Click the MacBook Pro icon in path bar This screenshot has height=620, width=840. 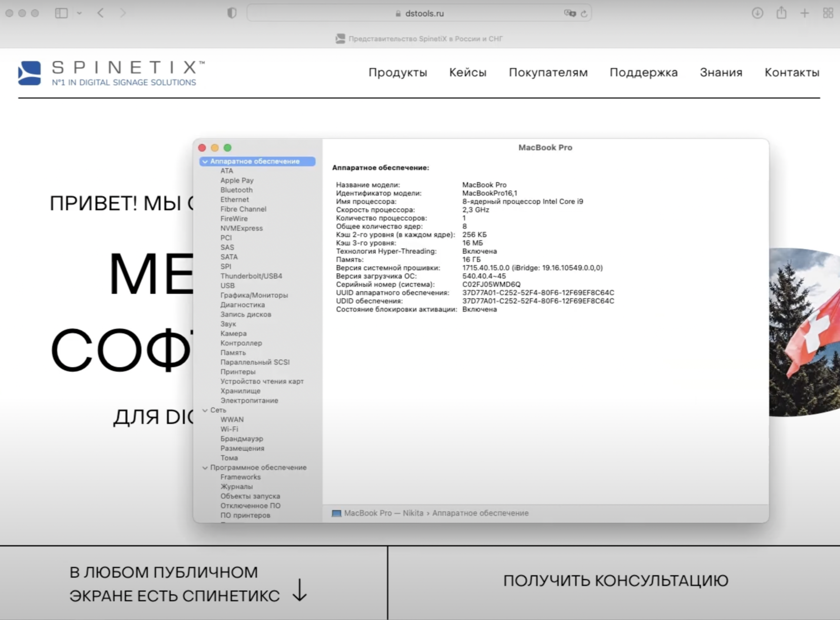[x=336, y=514]
